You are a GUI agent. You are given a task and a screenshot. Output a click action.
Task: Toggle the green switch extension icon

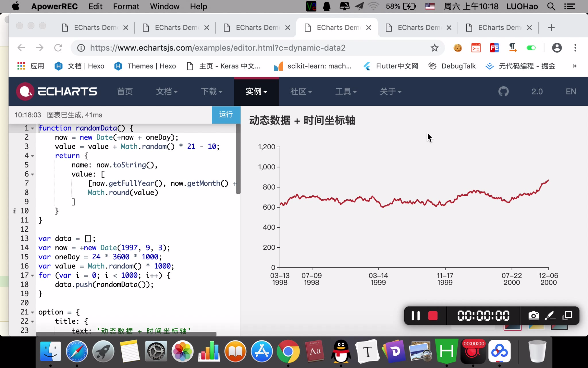531,48
